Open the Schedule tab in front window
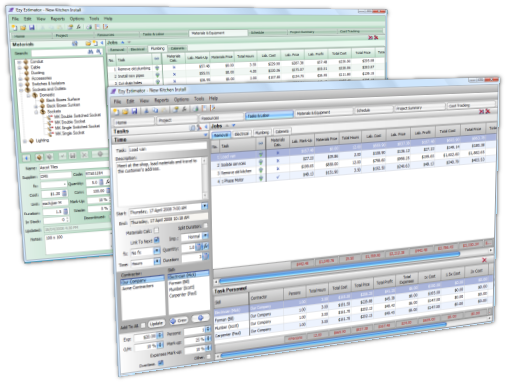505x382 pixels. pyautogui.click(x=373, y=110)
